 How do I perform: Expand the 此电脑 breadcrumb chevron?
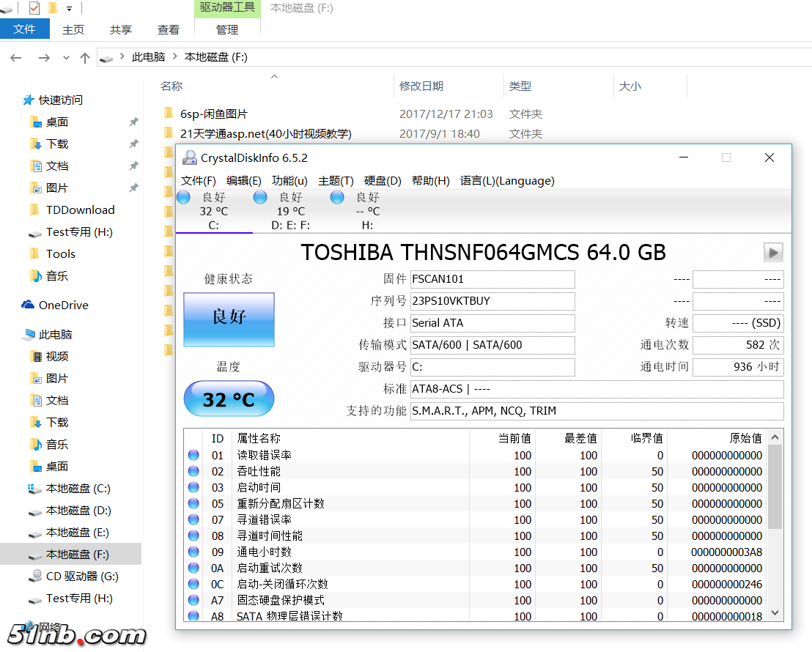(x=174, y=57)
